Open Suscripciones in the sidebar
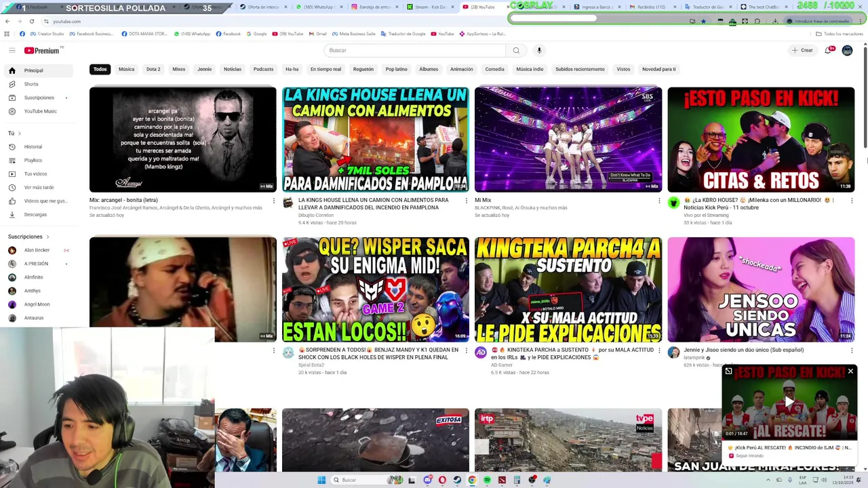This screenshot has height=488, width=868. coord(41,98)
